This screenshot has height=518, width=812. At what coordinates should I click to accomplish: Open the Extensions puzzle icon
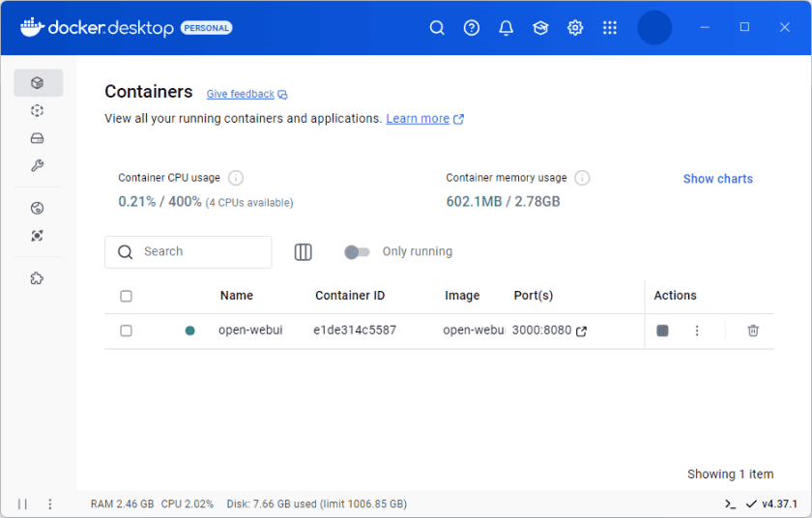tap(38, 278)
